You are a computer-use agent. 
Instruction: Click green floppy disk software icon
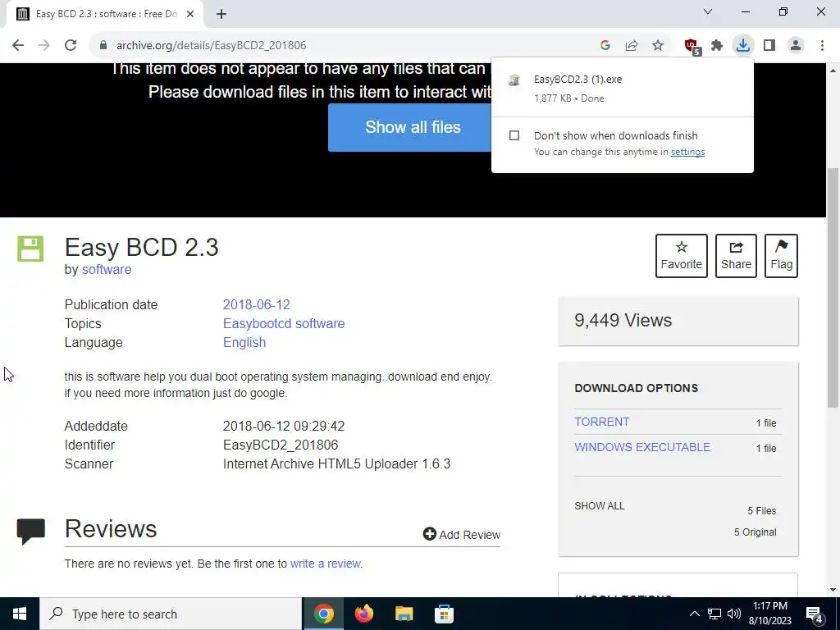click(30, 249)
